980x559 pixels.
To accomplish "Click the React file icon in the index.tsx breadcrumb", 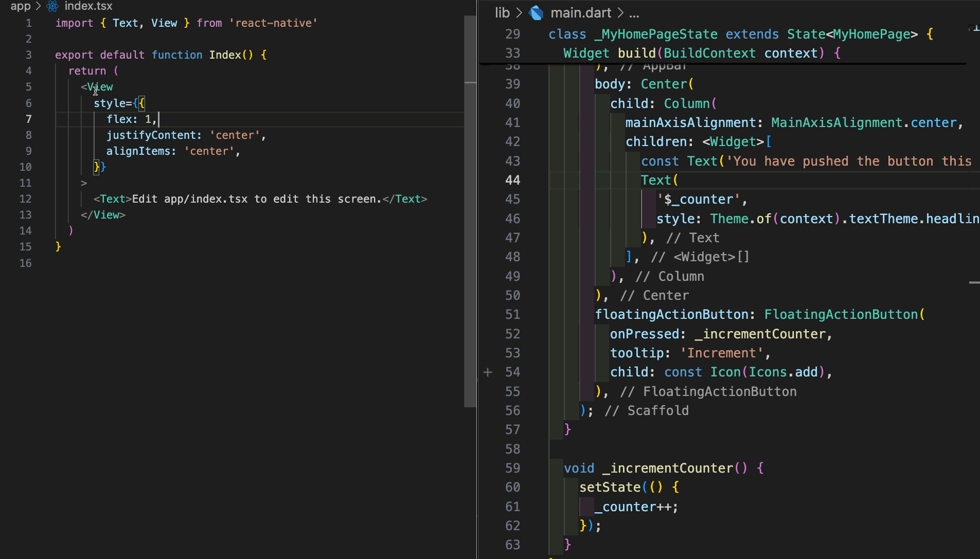I will [52, 6].
